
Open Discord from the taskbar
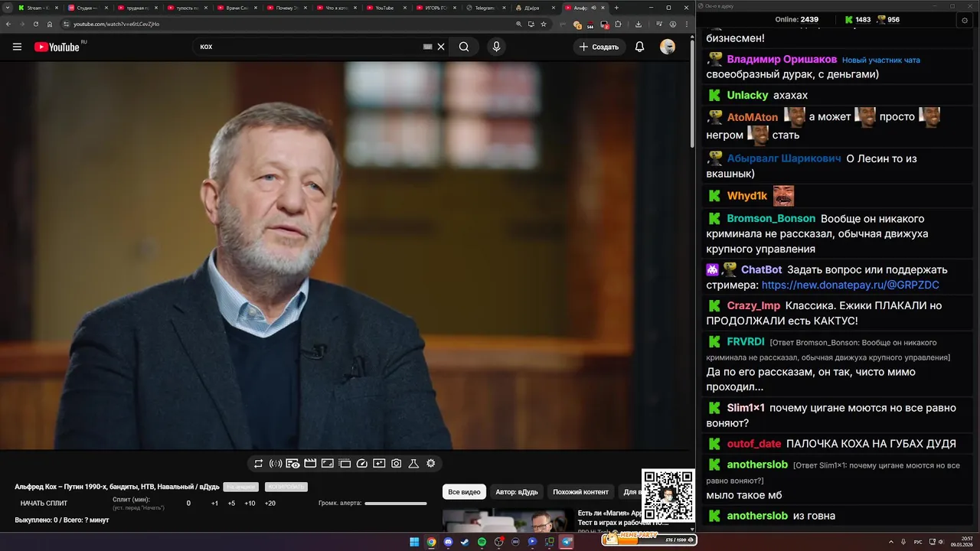coord(448,542)
